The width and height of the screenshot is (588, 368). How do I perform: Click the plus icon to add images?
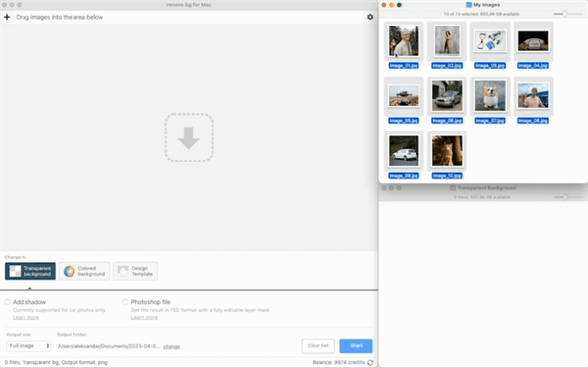[x=7, y=17]
